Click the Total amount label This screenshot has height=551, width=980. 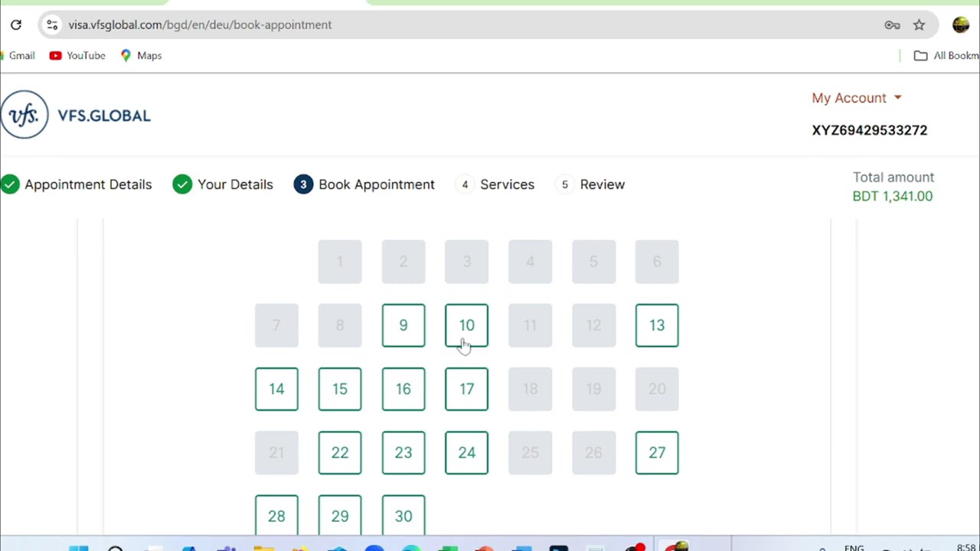893,177
